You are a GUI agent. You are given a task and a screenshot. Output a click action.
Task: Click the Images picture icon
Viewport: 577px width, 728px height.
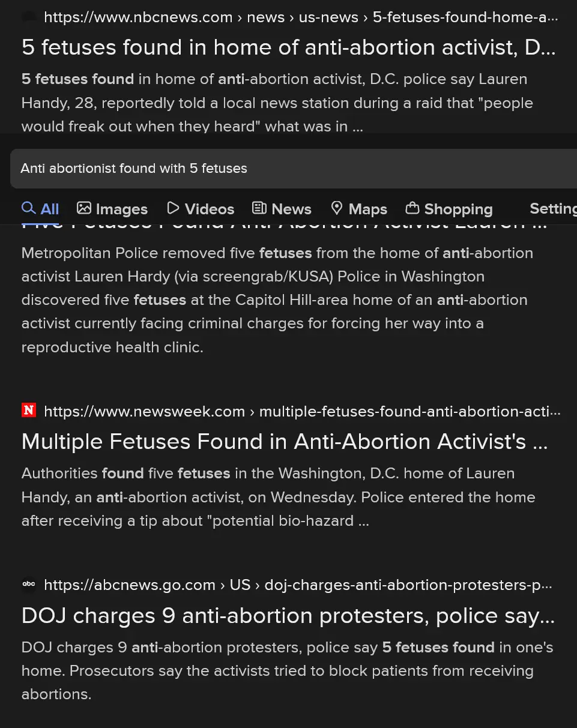84,208
